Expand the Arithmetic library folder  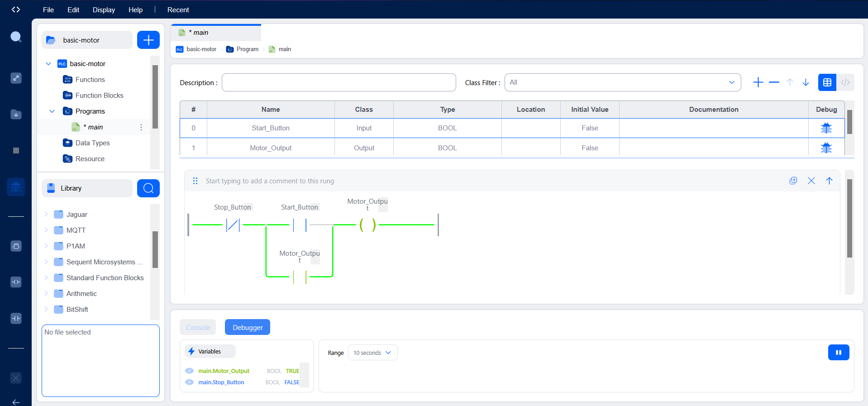tap(46, 293)
